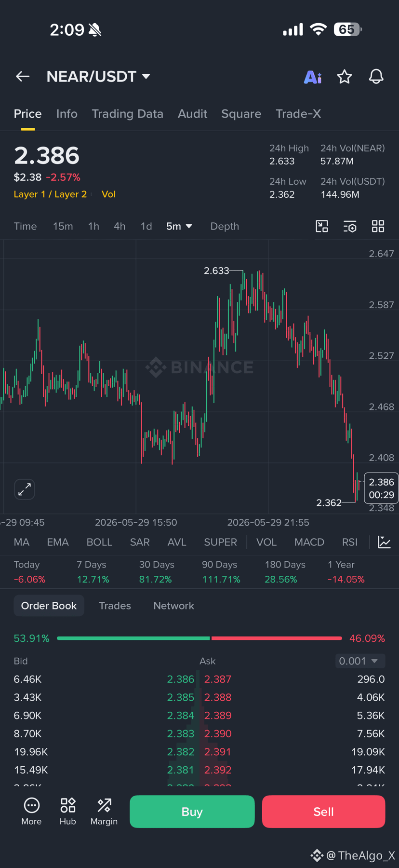The image size is (399, 868).
Task: Toggle the MA indicator
Action: click(x=22, y=542)
